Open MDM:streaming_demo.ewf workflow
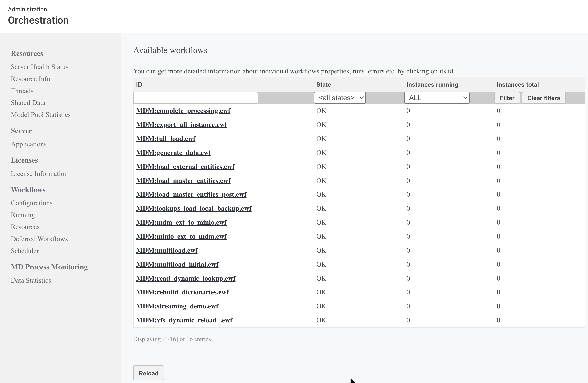Screen dimensions: 588x383 point(177,306)
